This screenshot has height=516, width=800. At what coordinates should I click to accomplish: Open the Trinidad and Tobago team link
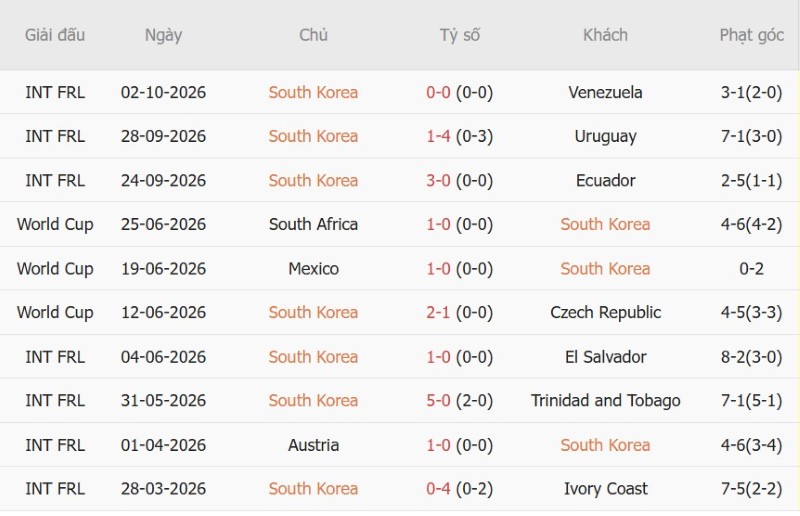coord(605,401)
